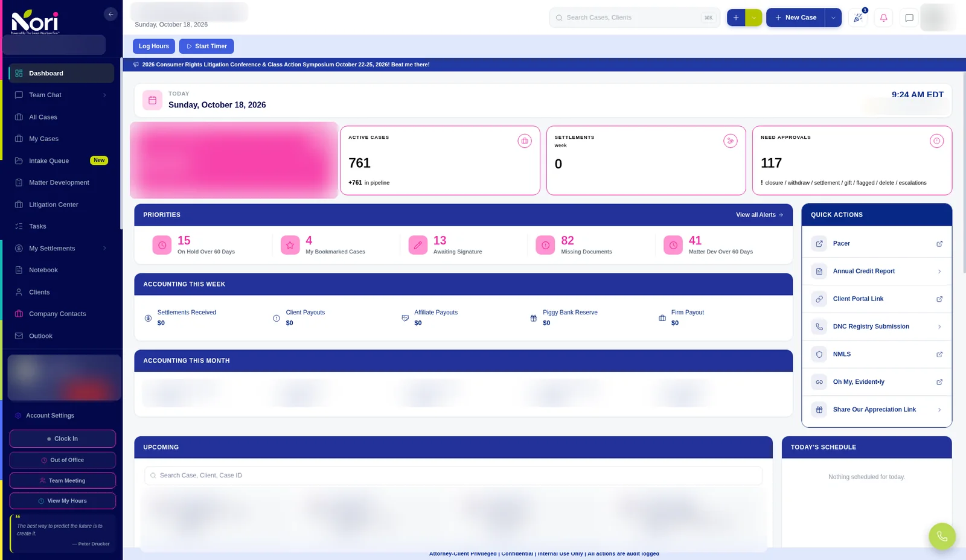
Task: Click the Active Cases briefcase icon
Action: pos(525,141)
